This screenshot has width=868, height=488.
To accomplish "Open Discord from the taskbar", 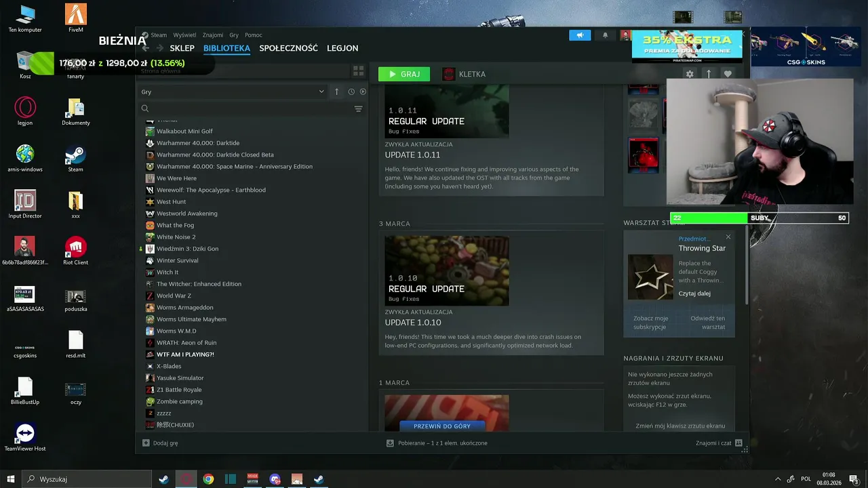I will (275, 479).
